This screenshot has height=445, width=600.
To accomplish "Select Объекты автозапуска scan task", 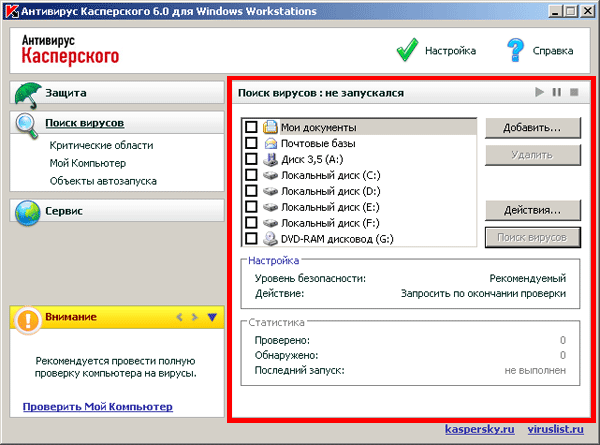I will click(x=103, y=181).
